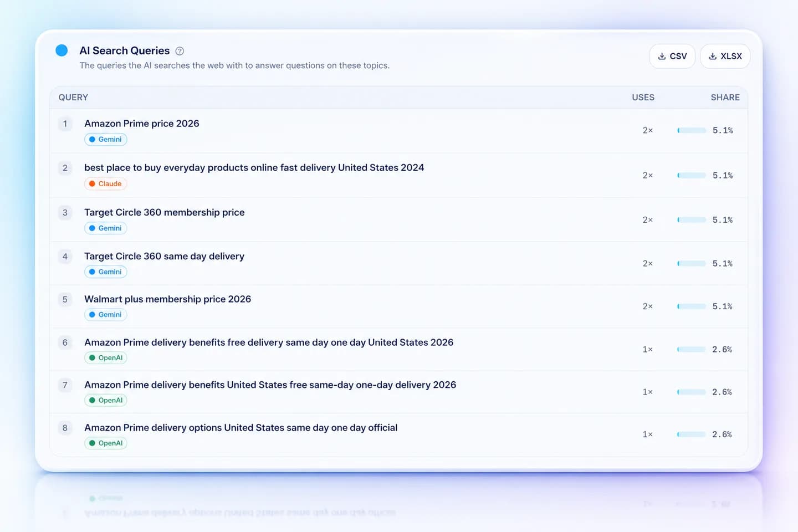Viewport: 798px width, 532px height.
Task: Click share bar for Walmart plus membership row
Action: click(x=692, y=306)
